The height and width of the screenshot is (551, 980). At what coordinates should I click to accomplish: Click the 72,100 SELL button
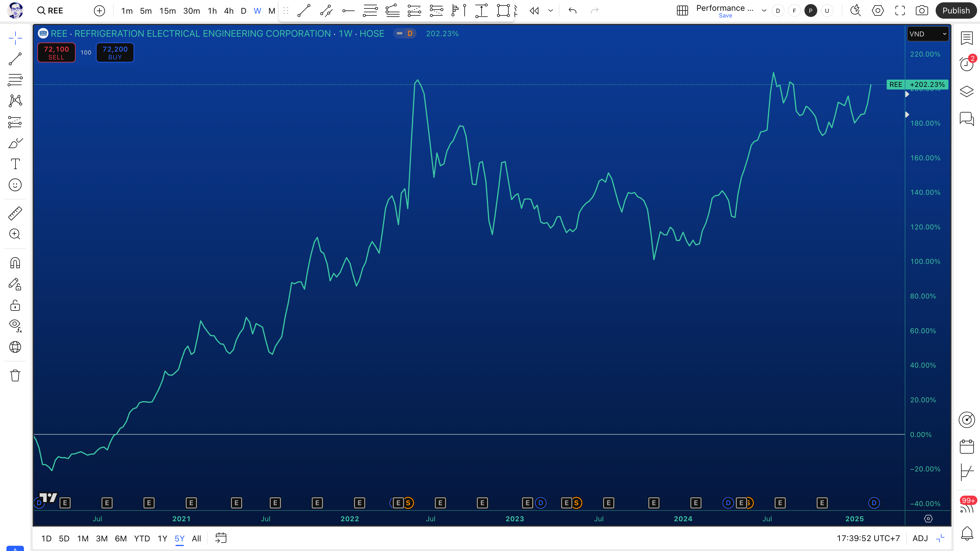point(56,52)
